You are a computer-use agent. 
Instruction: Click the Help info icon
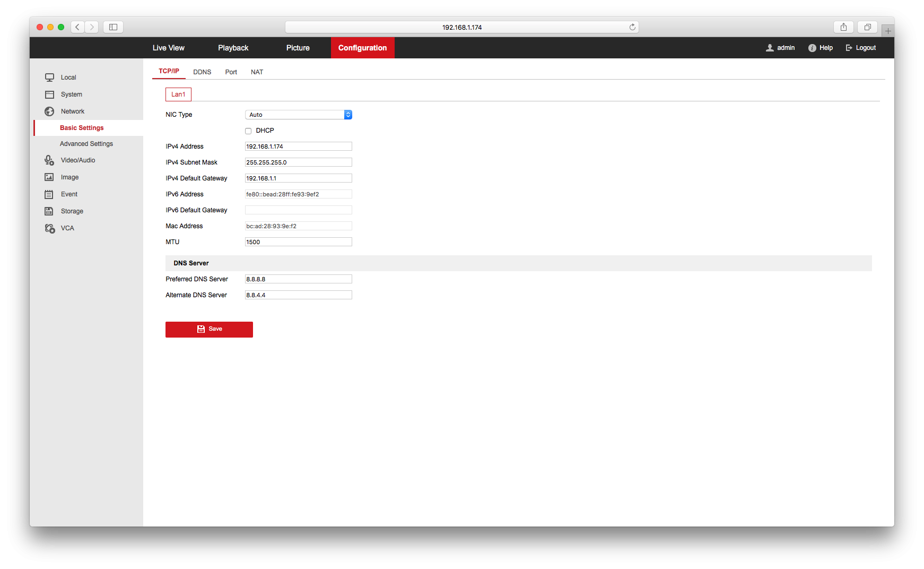pyautogui.click(x=812, y=48)
